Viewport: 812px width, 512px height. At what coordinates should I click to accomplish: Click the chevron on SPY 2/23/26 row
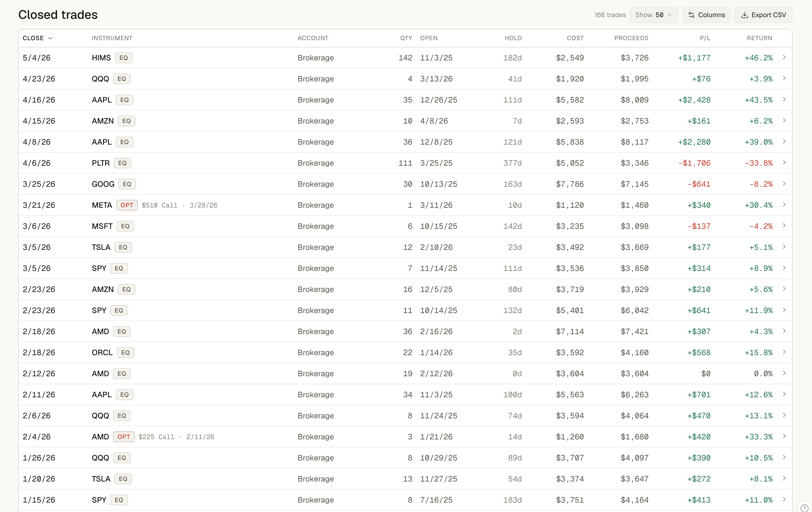click(784, 310)
